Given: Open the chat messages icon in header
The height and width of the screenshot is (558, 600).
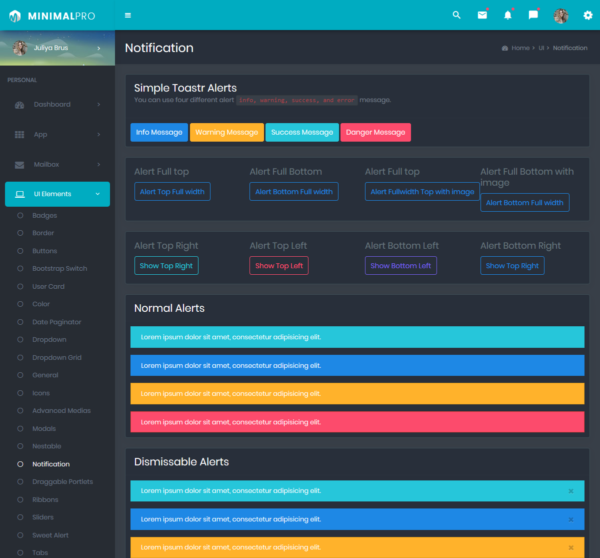Looking at the screenshot, I should [x=533, y=15].
